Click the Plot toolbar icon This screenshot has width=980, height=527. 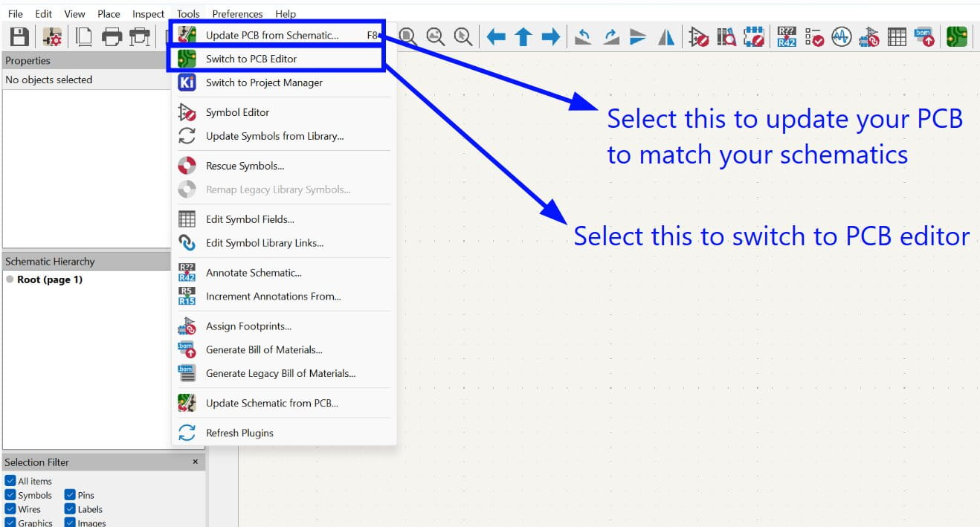(x=140, y=36)
